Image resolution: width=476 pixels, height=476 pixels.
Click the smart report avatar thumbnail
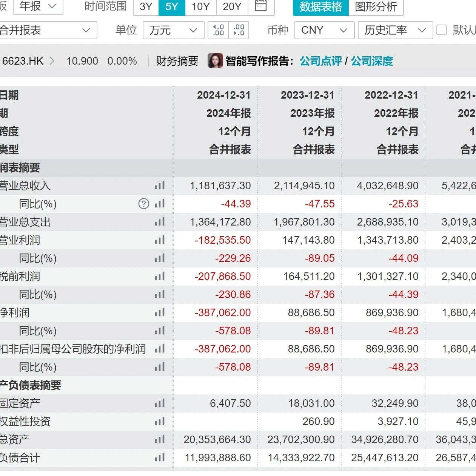point(215,61)
